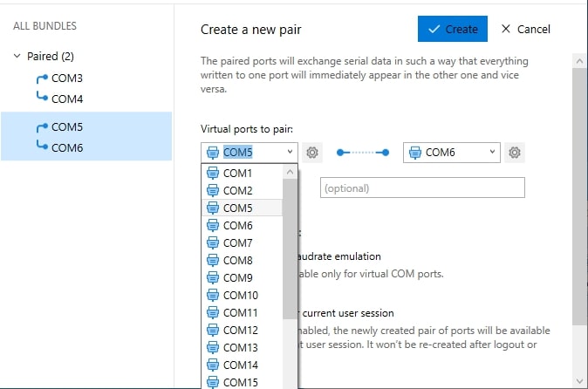Click scroll down arrow of main panel

coord(580,381)
